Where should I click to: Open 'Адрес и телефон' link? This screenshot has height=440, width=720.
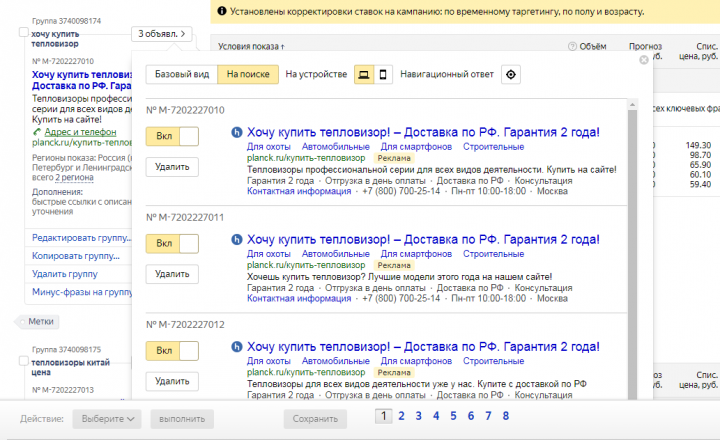[80, 132]
